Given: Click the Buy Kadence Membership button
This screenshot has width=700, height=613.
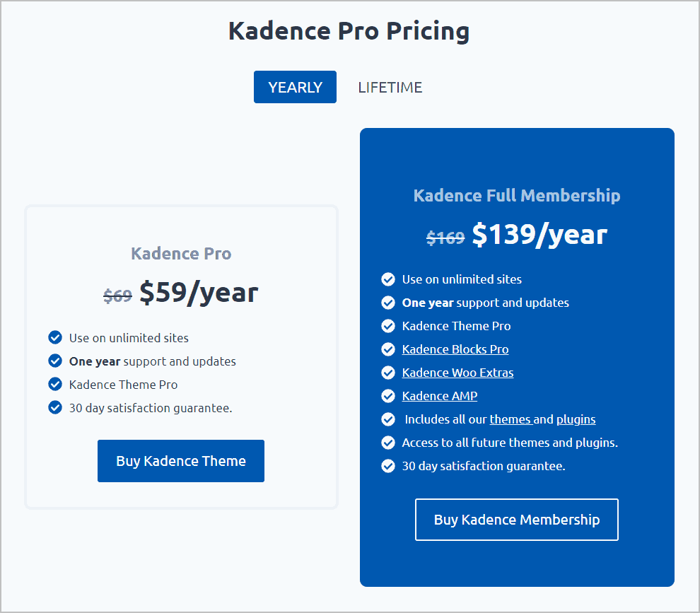Looking at the screenshot, I should (x=516, y=519).
